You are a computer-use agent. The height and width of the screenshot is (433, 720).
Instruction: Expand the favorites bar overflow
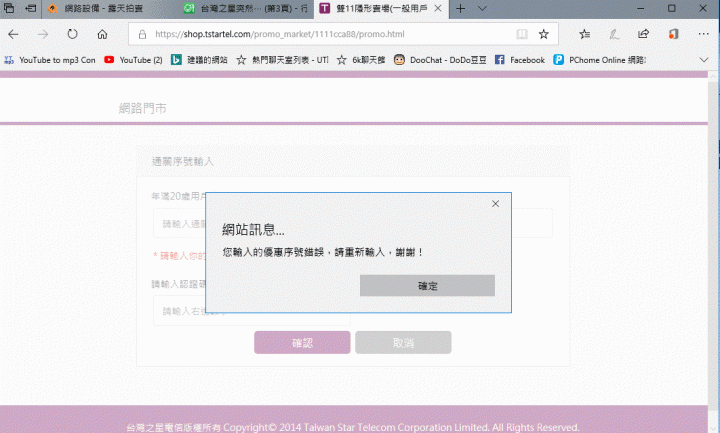pyautogui.click(x=703, y=60)
